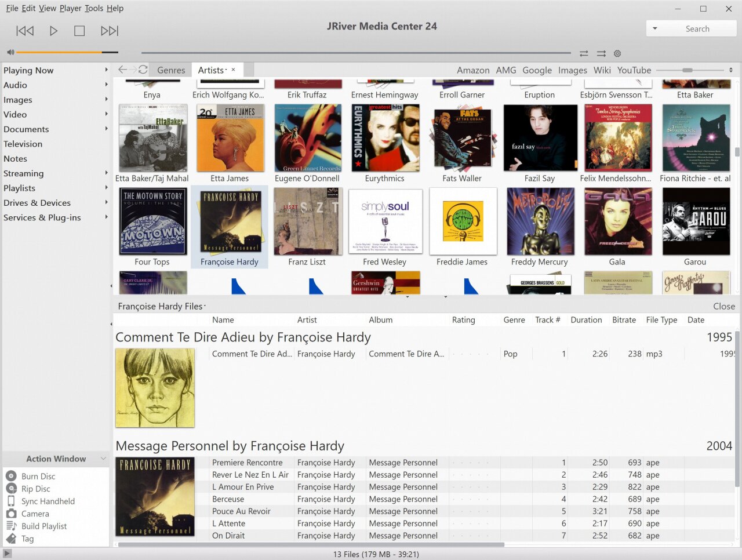Mute audio using the speaker icon
742x560 pixels.
pos(10,52)
